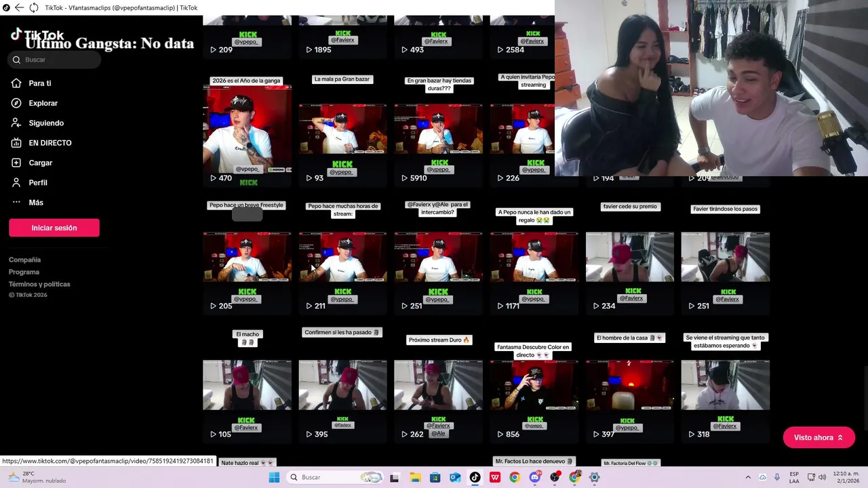Open WPS Office from taskbar
The width and height of the screenshot is (868, 488).
click(x=495, y=477)
